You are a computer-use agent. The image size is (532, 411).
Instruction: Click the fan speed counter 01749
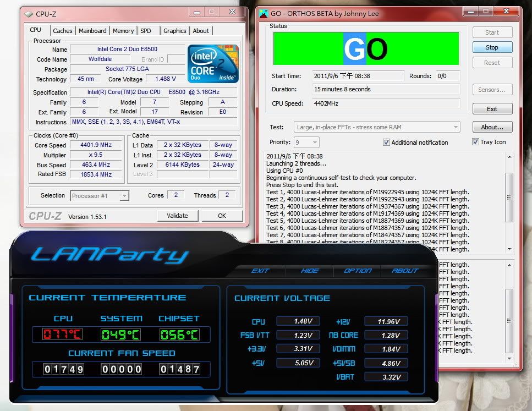(63, 369)
